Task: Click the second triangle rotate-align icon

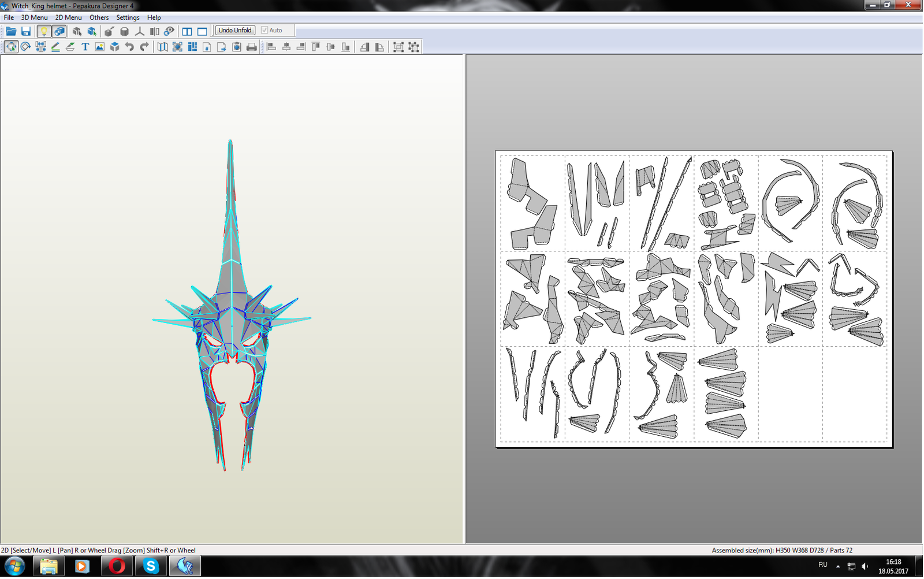Action: click(x=379, y=47)
